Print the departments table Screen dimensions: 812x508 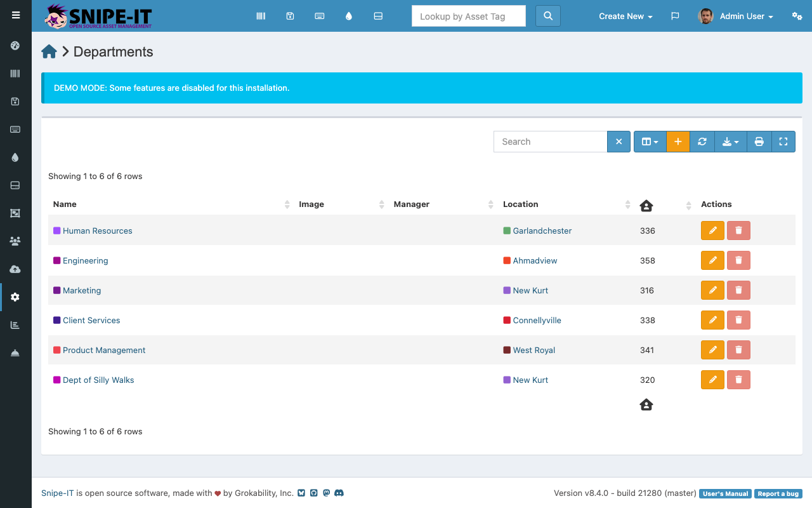click(759, 142)
